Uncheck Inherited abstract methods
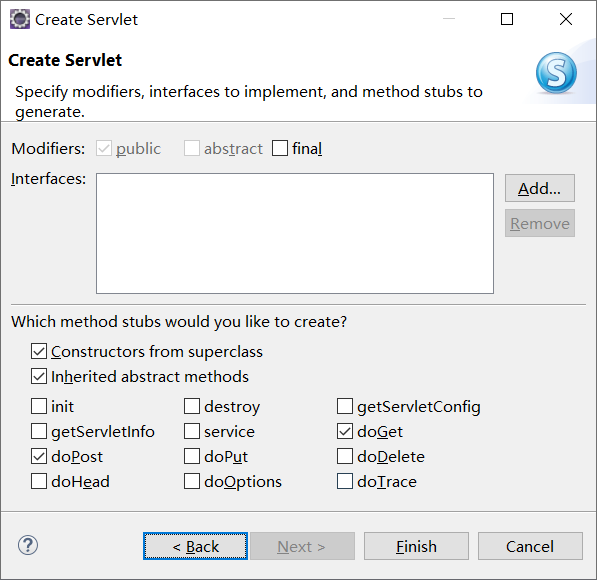This screenshot has height=580, width=597. click(39, 376)
